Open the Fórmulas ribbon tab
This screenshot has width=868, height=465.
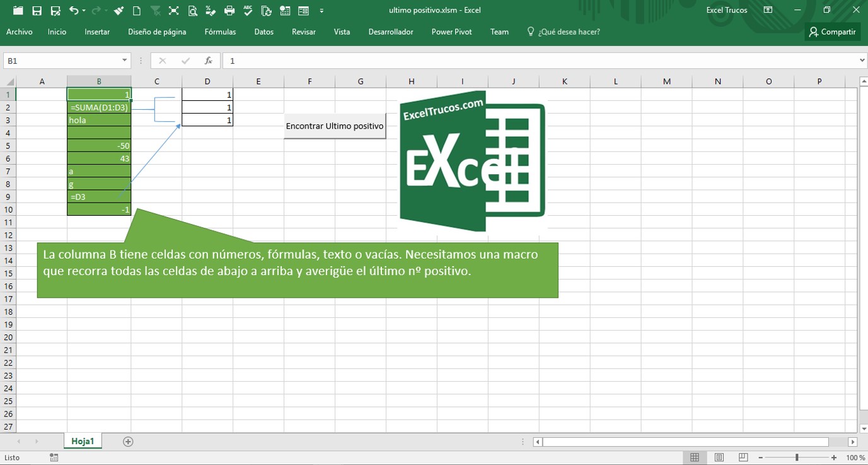click(220, 32)
